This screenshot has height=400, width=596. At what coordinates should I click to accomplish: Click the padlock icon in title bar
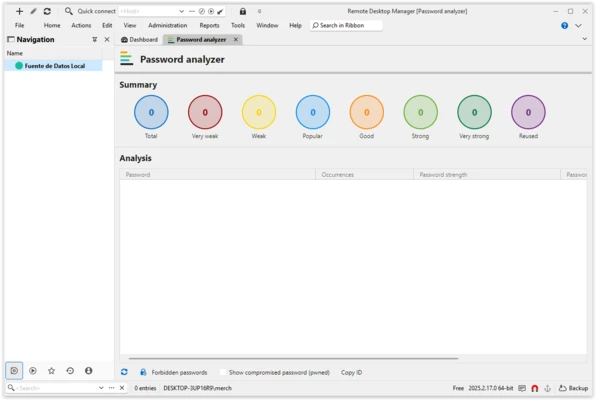pos(243,11)
